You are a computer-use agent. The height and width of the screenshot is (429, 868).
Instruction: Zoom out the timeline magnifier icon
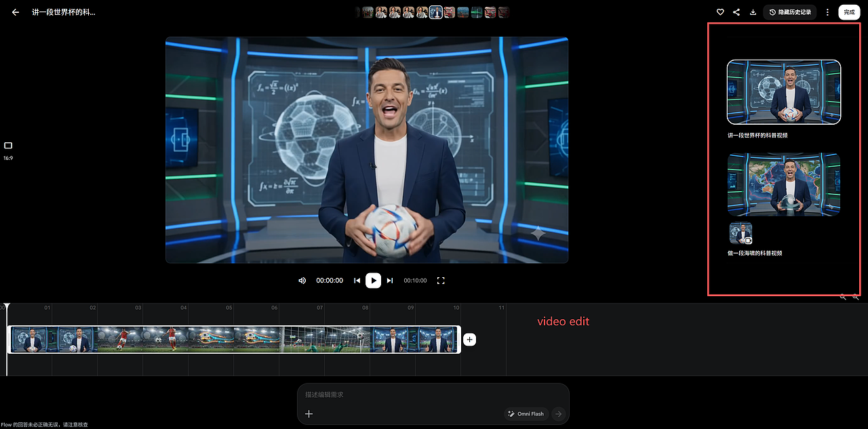[843, 297]
